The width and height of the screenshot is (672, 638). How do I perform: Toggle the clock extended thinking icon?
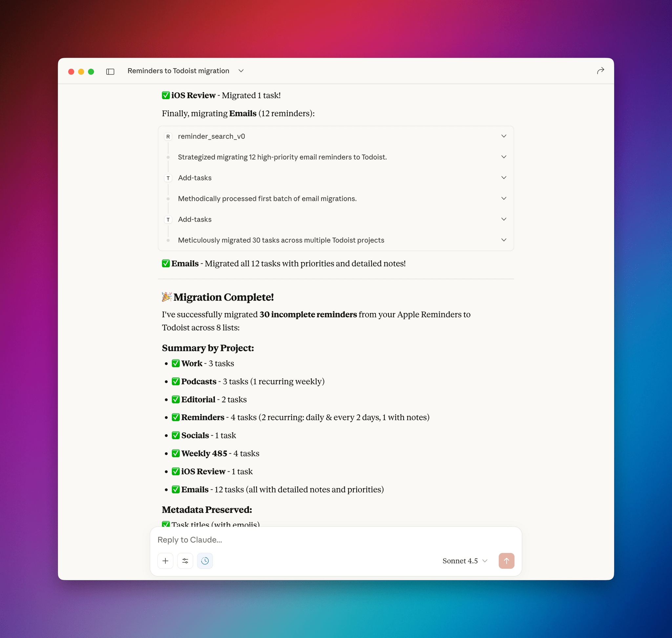click(205, 561)
